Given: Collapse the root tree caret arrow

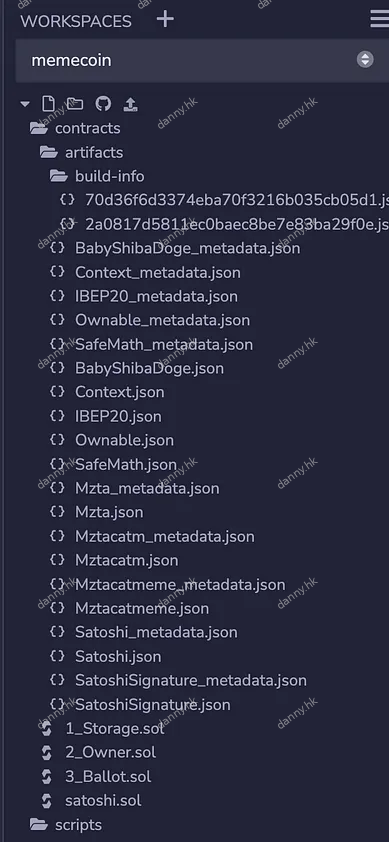Looking at the screenshot, I should (x=25, y=104).
